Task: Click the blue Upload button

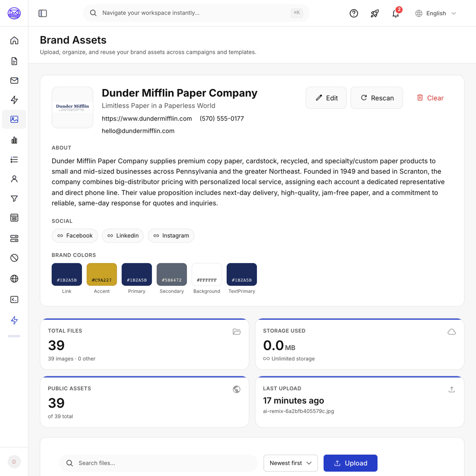Action: (350, 463)
